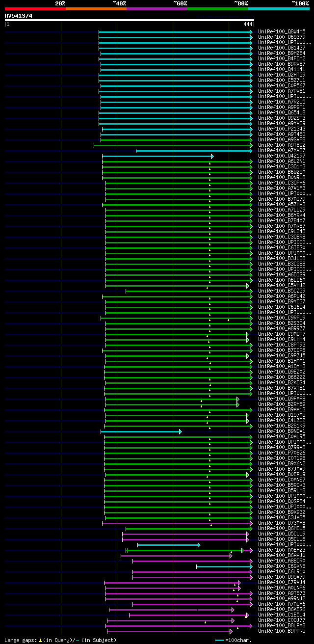Viewport: 314px width, 644px height.
Task: Select hit UniRef100_C0P567
Action: pos(282,85)
